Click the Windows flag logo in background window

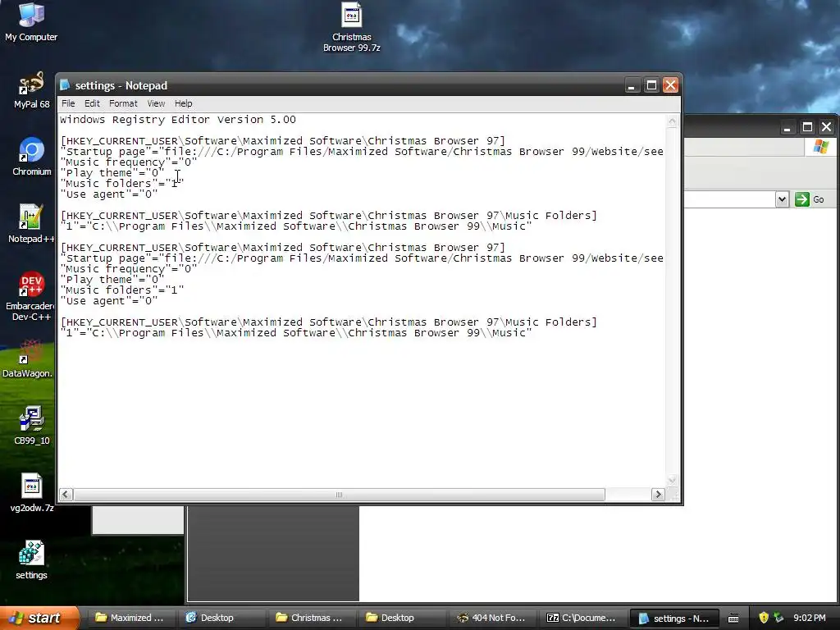pyautogui.click(x=820, y=147)
